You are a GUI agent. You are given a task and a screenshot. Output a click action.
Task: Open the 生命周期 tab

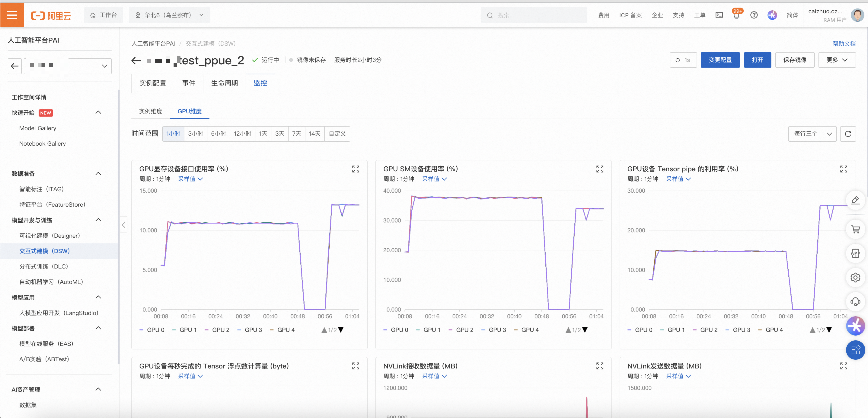[x=224, y=83]
